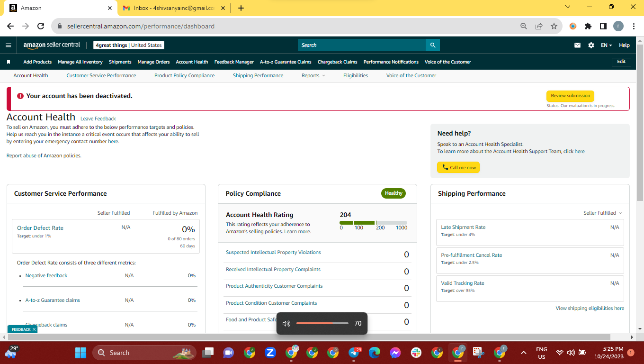This screenshot has height=364, width=644.
Task: Open the Windows Start menu
Action: coord(81,353)
